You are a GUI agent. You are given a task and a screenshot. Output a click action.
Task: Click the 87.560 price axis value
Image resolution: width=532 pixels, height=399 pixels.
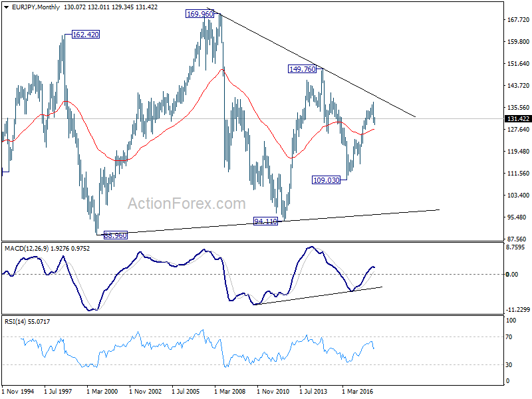pyautogui.click(x=518, y=239)
